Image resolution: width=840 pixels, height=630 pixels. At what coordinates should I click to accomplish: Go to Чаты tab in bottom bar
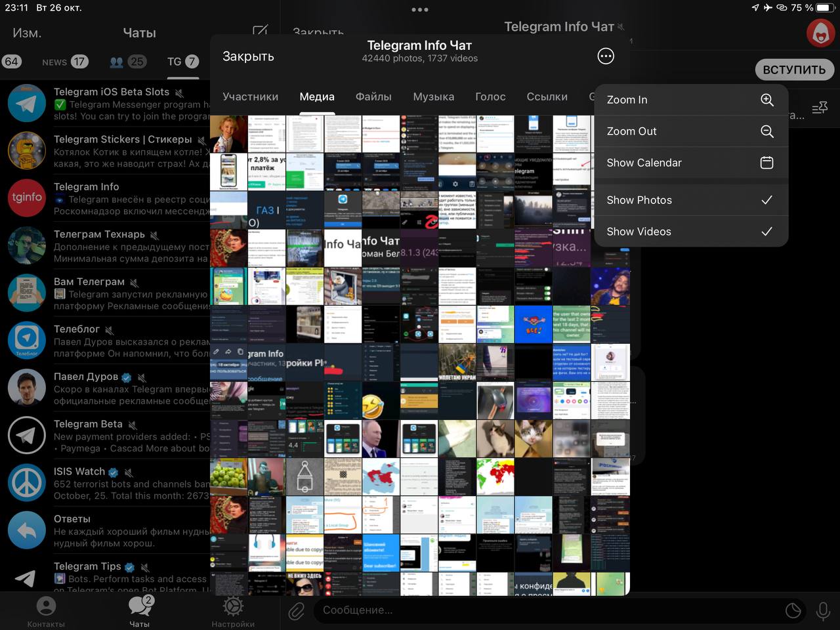[x=140, y=612]
